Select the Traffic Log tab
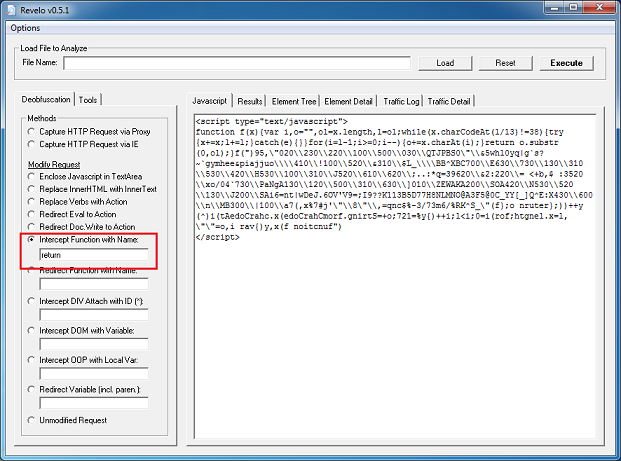This screenshot has width=621, height=461. (401, 101)
